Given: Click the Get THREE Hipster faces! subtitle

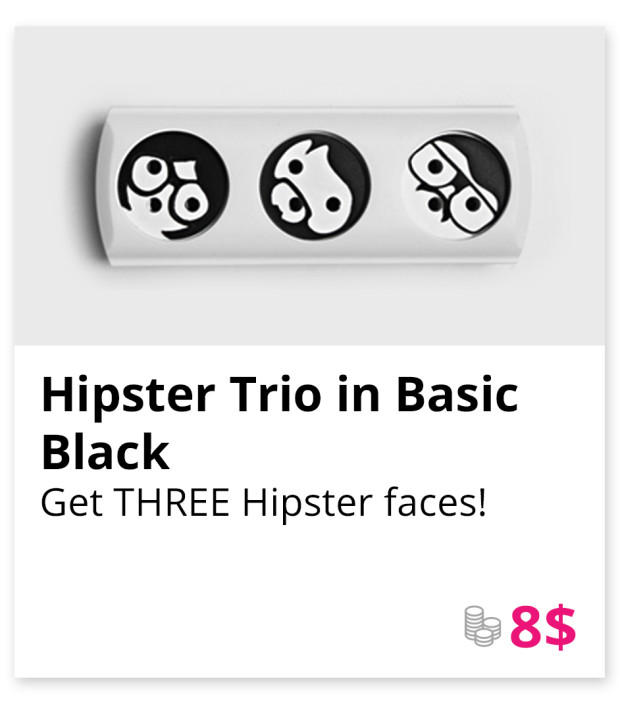Looking at the screenshot, I should [x=263, y=502].
